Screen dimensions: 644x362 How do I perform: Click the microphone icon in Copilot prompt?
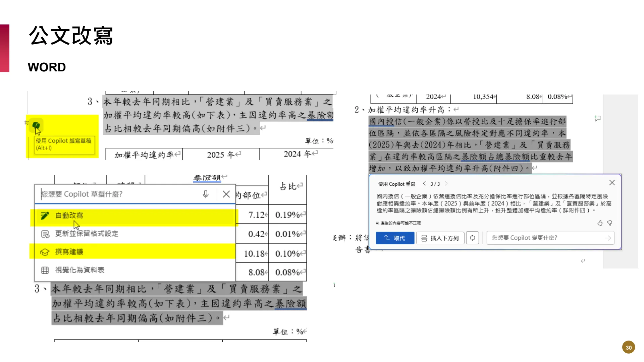206,194
